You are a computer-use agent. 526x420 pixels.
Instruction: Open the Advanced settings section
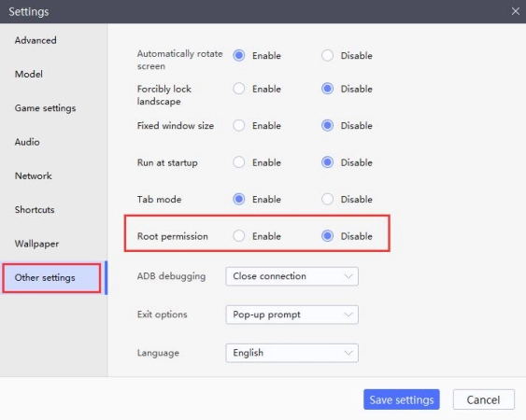(36, 40)
